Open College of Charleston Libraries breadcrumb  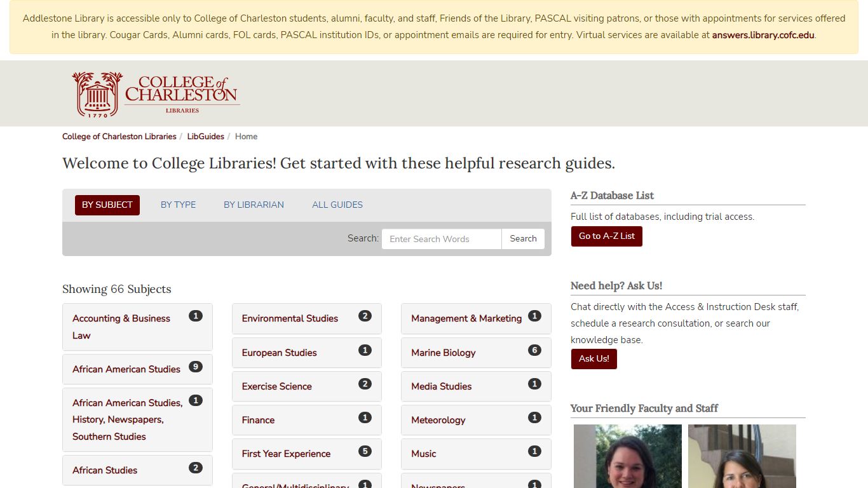click(119, 137)
